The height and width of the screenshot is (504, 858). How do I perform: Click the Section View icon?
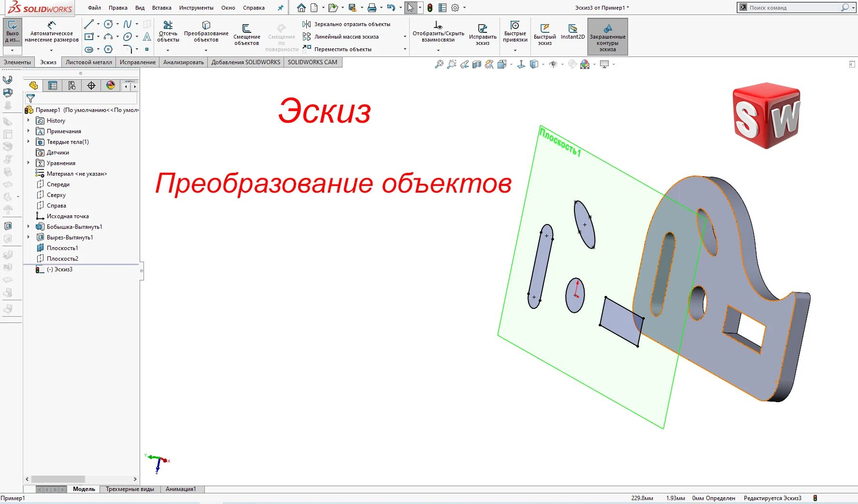coord(477,64)
